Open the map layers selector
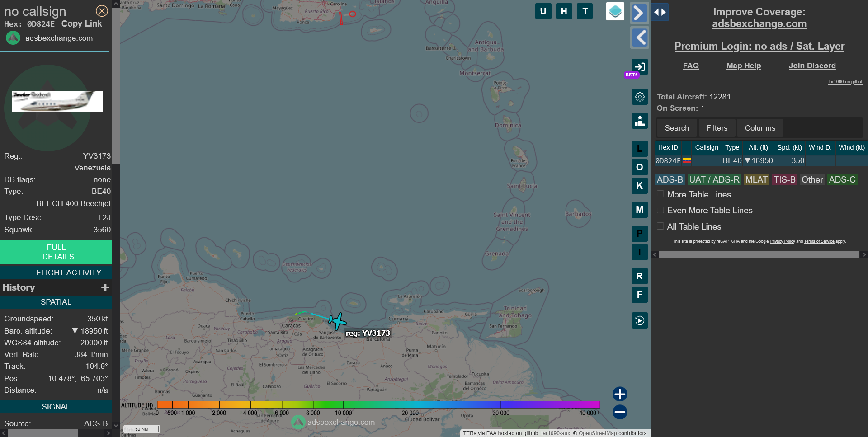 coord(615,11)
